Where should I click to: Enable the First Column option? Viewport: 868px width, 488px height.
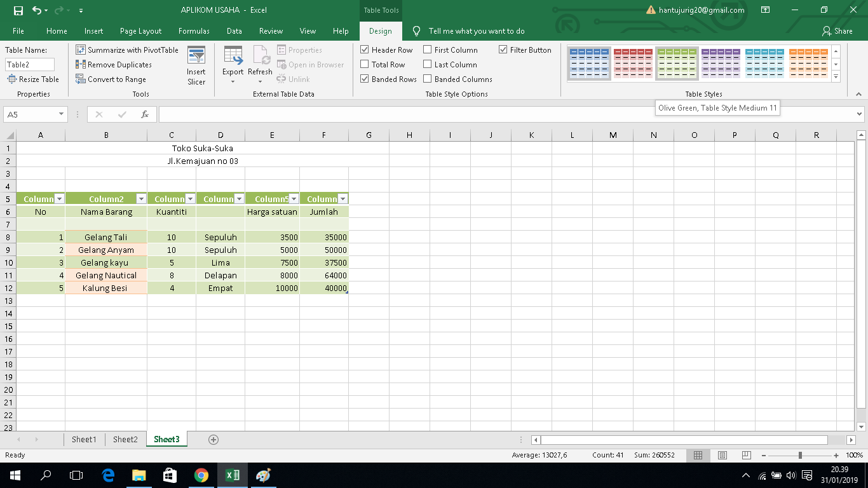[x=427, y=49]
